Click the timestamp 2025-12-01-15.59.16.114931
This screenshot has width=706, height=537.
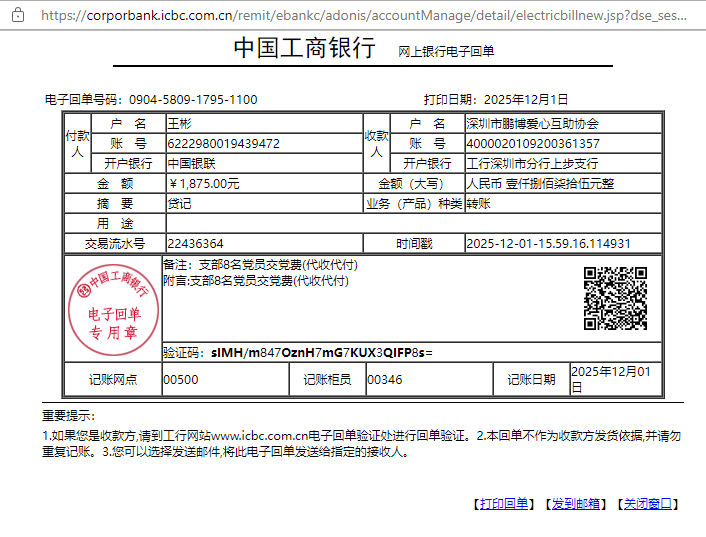tap(548, 244)
